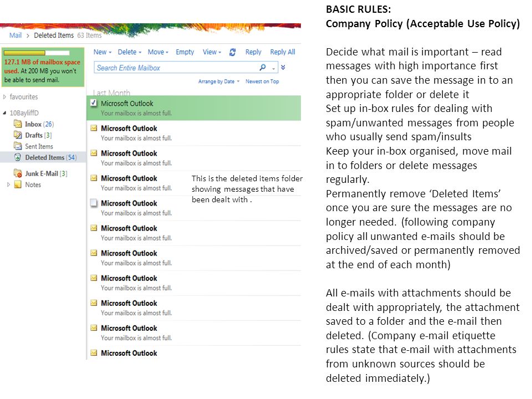Screen dimensions: 532x399
Task: Click the search magnifier icon
Action: click(x=263, y=67)
